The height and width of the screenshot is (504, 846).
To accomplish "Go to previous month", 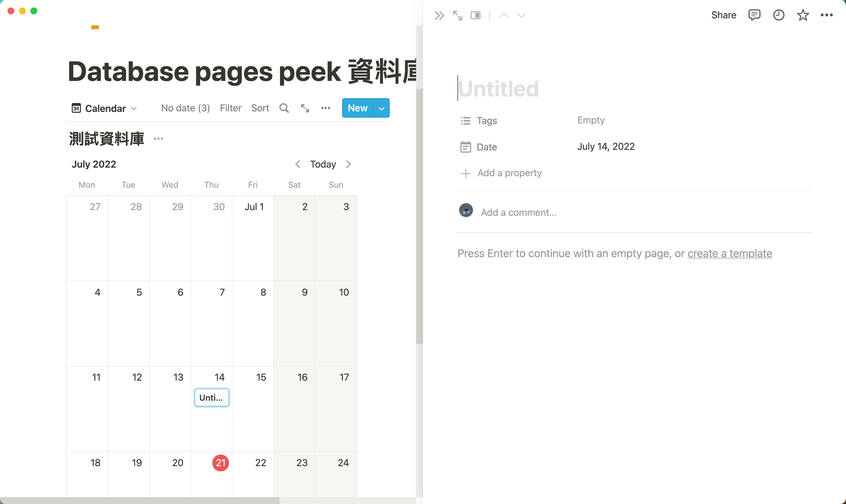I will [x=298, y=164].
